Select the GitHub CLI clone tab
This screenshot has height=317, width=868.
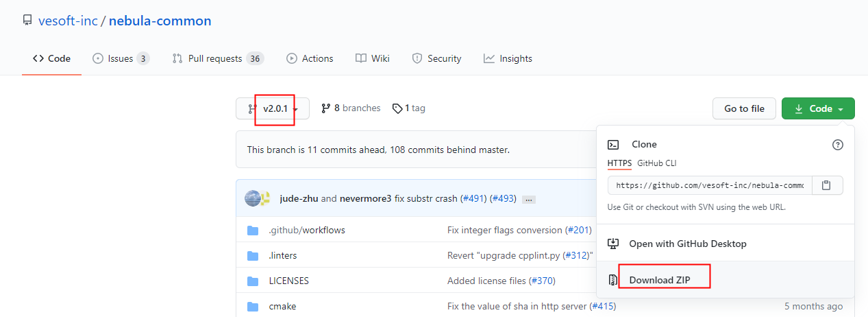tap(657, 163)
